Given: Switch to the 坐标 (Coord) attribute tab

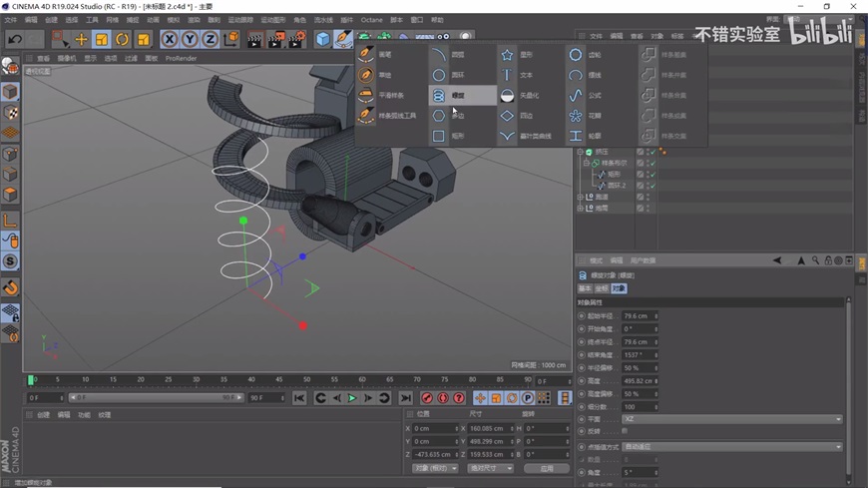Looking at the screenshot, I should (602, 288).
